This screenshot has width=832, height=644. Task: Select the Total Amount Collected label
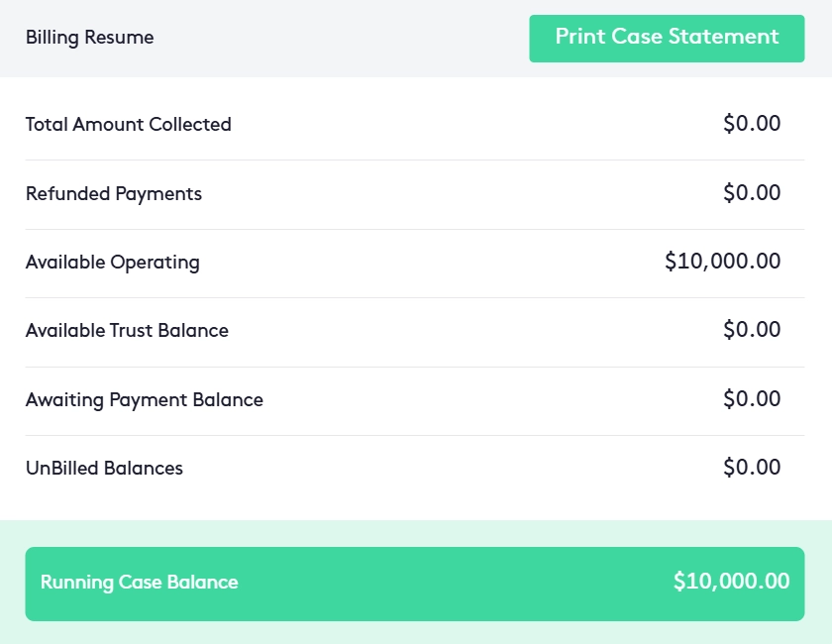click(129, 125)
